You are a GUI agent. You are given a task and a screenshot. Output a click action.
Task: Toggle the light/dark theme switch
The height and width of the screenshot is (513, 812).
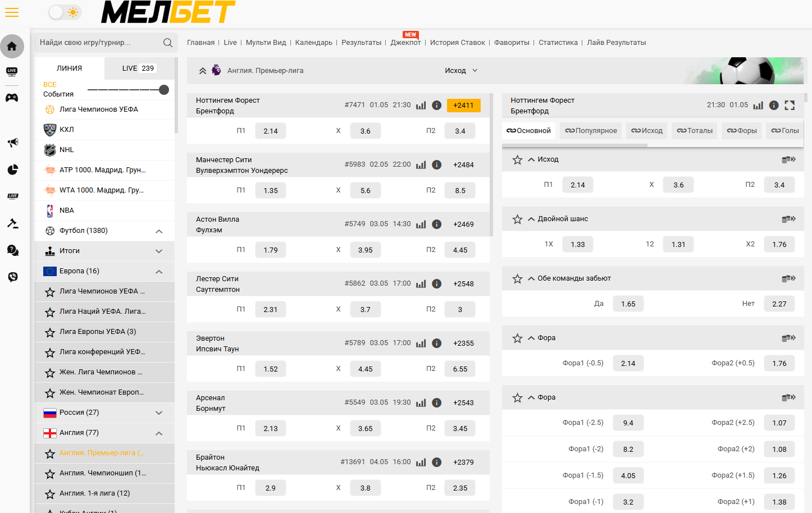pyautogui.click(x=65, y=12)
